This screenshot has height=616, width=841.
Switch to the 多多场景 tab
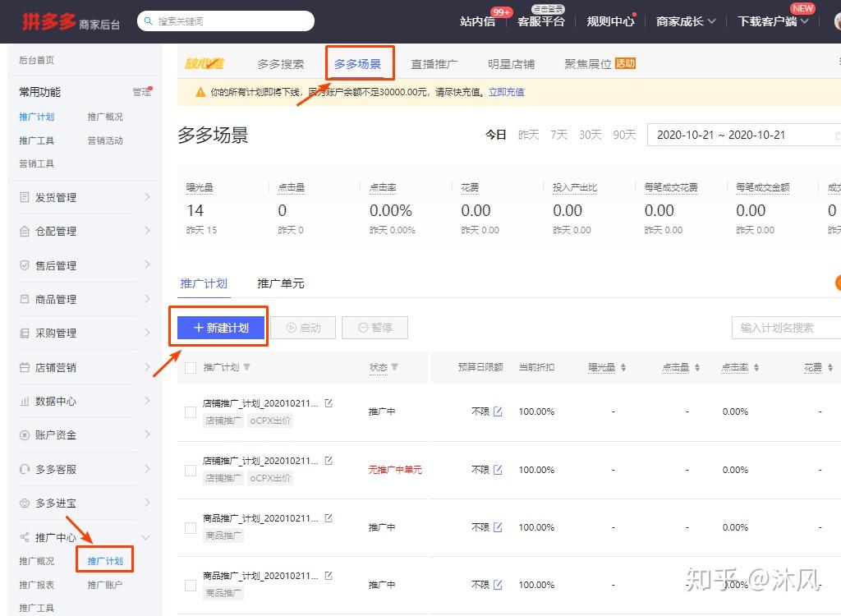[358, 64]
